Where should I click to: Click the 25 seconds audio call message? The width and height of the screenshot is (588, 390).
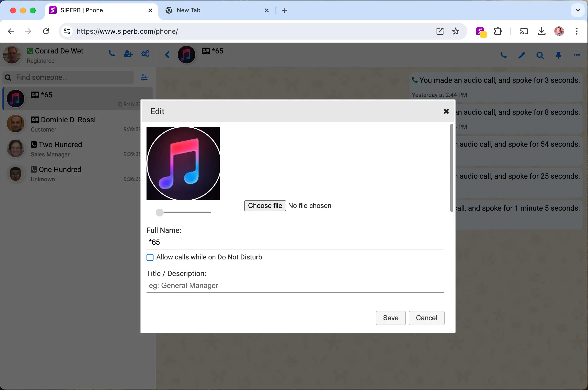(519, 183)
